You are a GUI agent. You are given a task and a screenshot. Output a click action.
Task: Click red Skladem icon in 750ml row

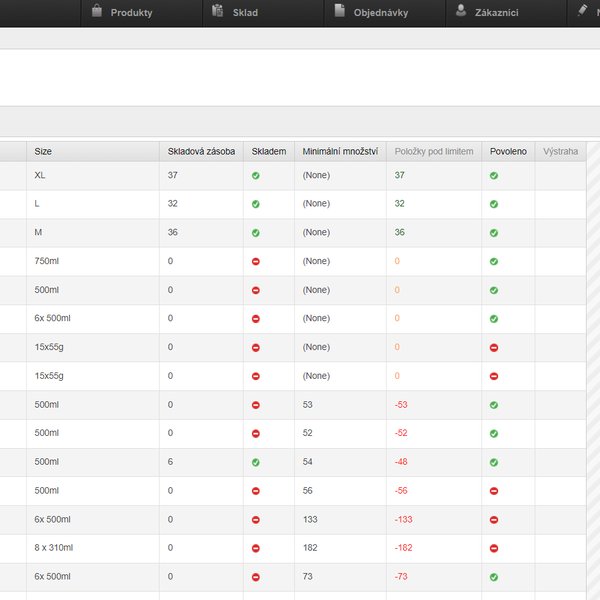tap(256, 261)
